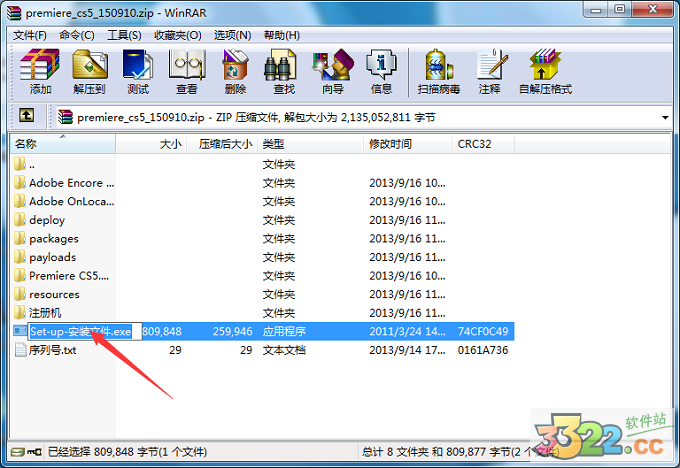Click the Set-up exe file icon
The width and height of the screenshot is (680, 468).
(20, 331)
